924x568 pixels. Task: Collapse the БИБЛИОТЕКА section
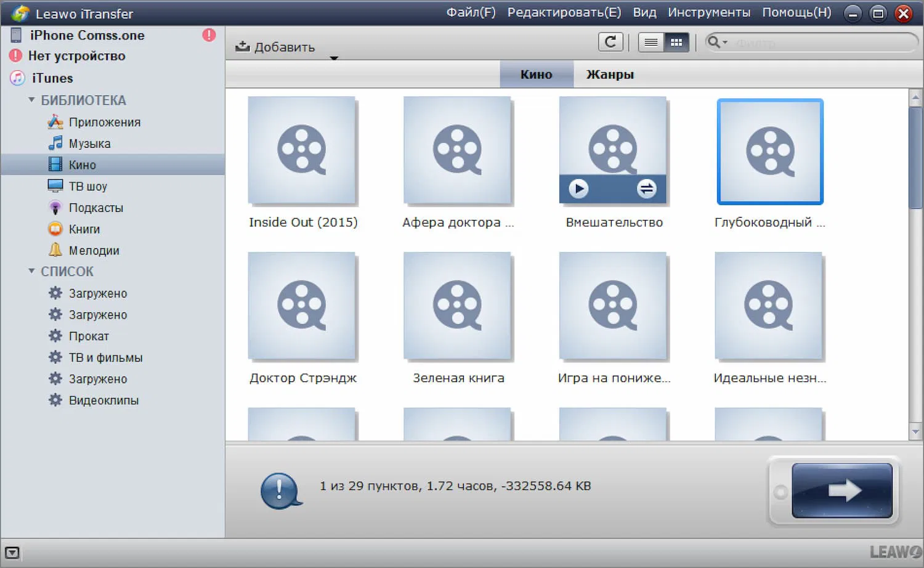pyautogui.click(x=31, y=99)
